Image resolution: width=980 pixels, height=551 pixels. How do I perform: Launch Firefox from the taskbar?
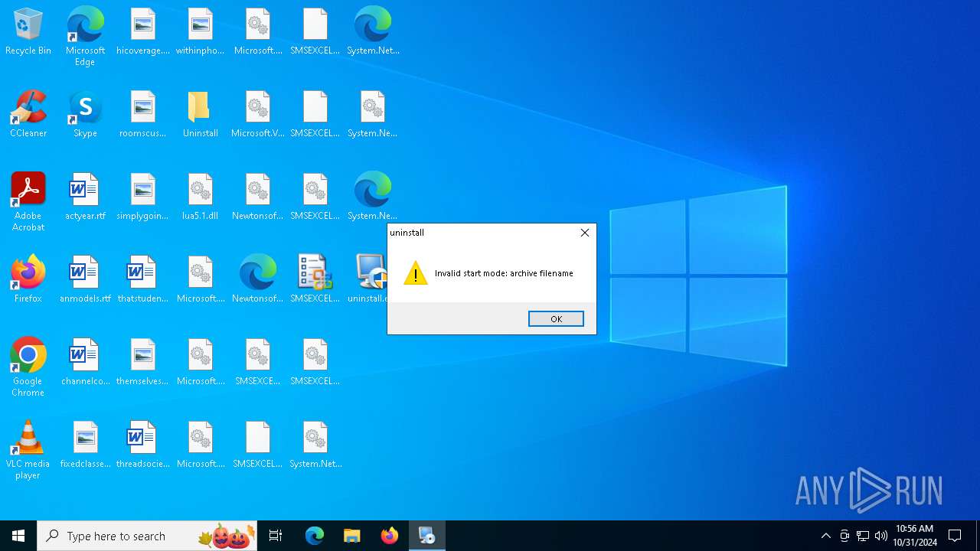click(x=390, y=536)
